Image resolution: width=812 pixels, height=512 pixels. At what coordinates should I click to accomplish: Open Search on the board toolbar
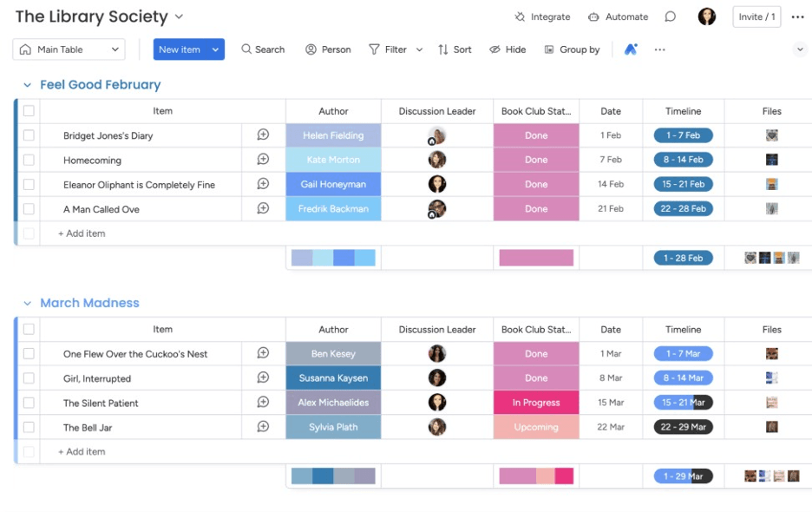[x=263, y=49]
